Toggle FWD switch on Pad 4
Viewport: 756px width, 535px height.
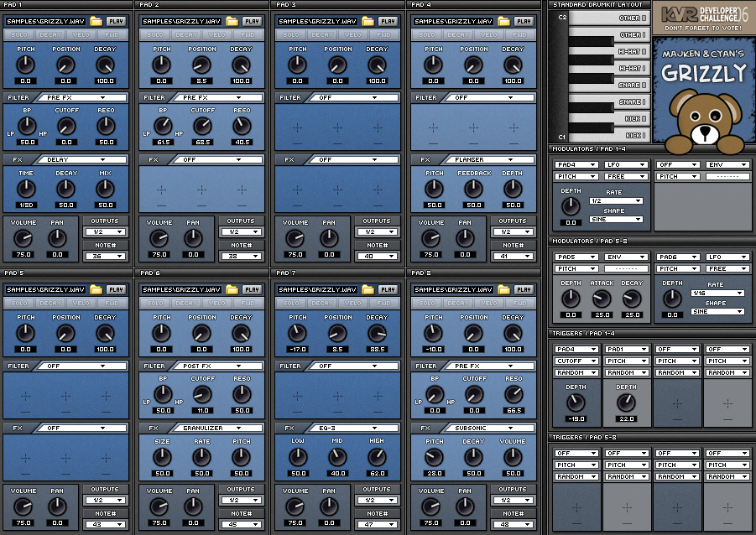pyautogui.click(x=519, y=34)
